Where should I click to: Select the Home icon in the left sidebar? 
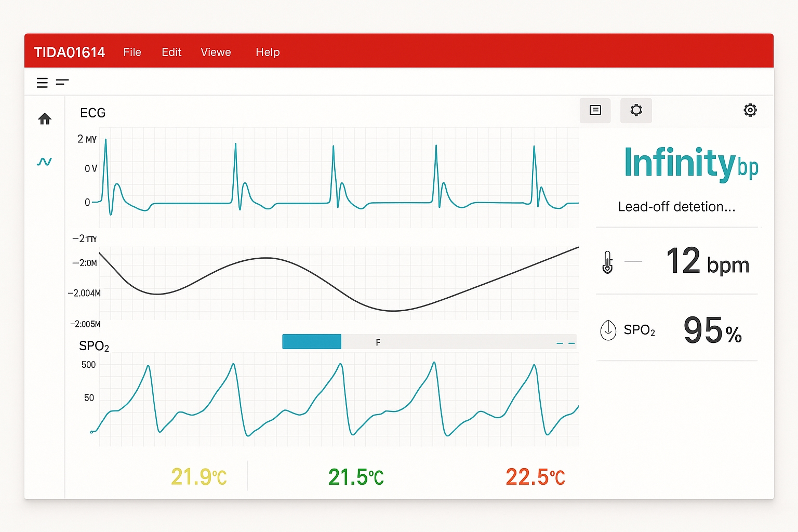(45, 119)
